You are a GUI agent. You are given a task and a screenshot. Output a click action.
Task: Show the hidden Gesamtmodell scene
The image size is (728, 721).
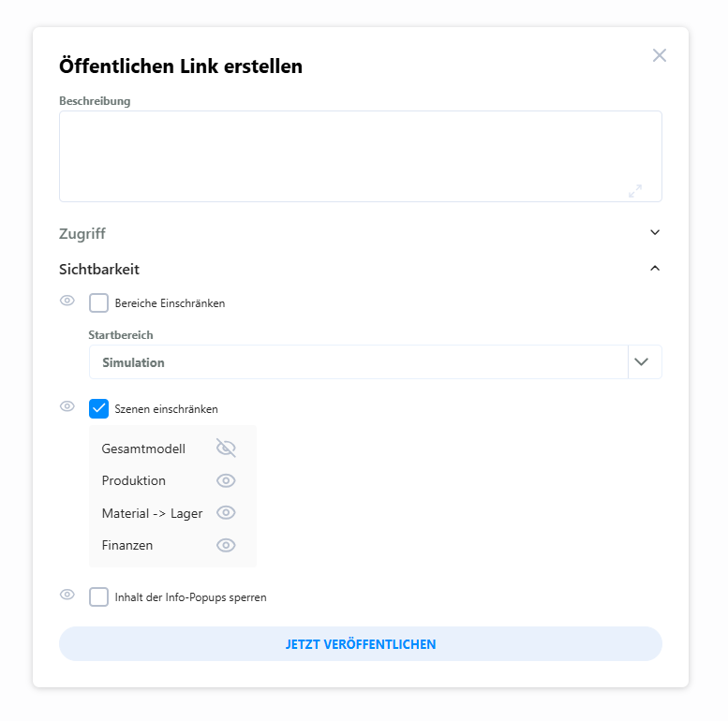(x=226, y=449)
